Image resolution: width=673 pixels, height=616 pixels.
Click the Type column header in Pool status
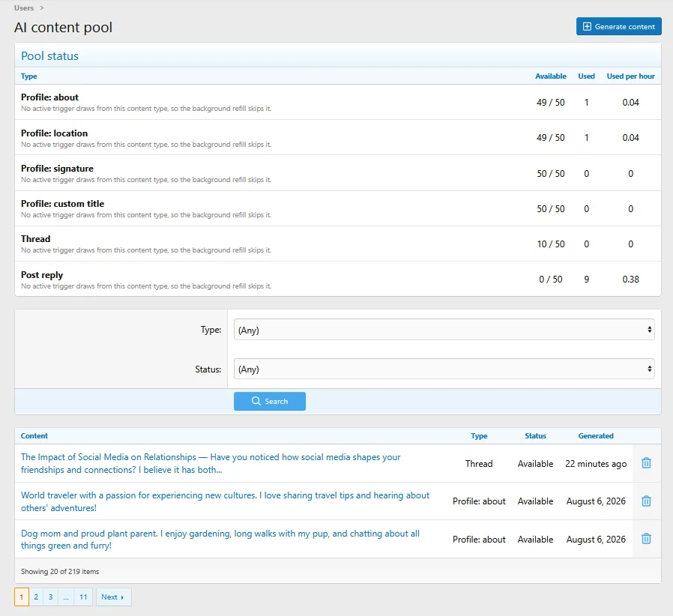click(28, 76)
